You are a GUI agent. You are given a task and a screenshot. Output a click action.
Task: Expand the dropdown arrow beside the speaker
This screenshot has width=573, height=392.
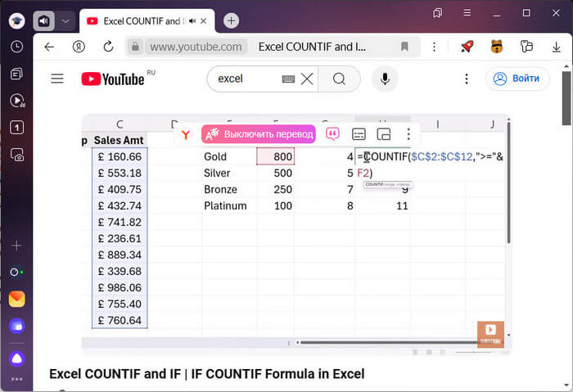[65, 20]
